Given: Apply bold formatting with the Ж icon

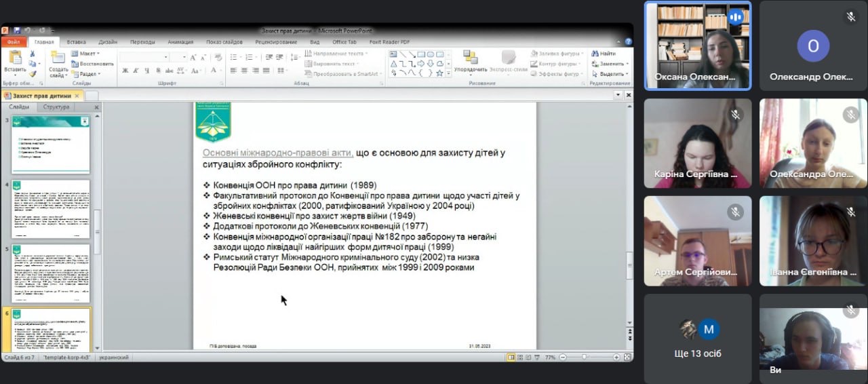Looking at the screenshot, I should 125,71.
